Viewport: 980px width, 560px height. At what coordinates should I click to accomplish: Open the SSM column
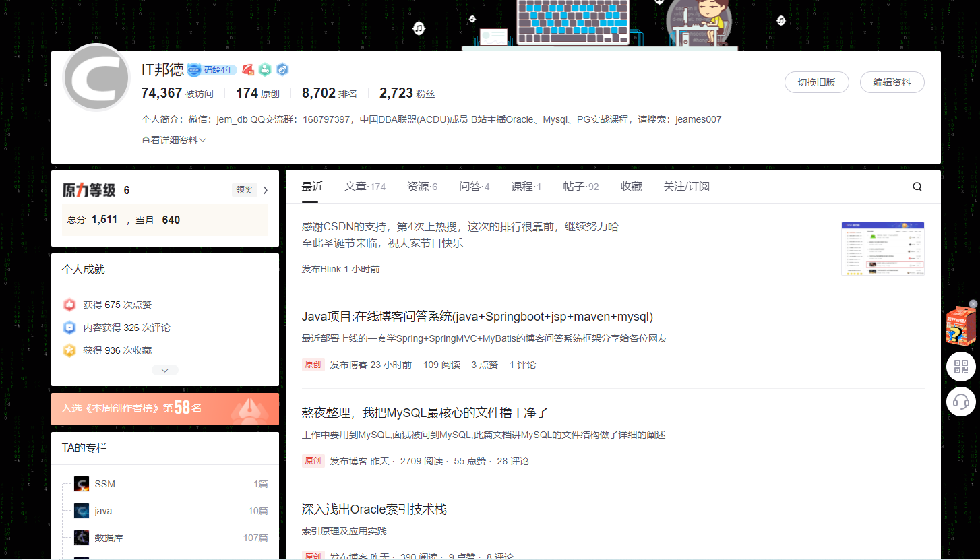tap(104, 484)
